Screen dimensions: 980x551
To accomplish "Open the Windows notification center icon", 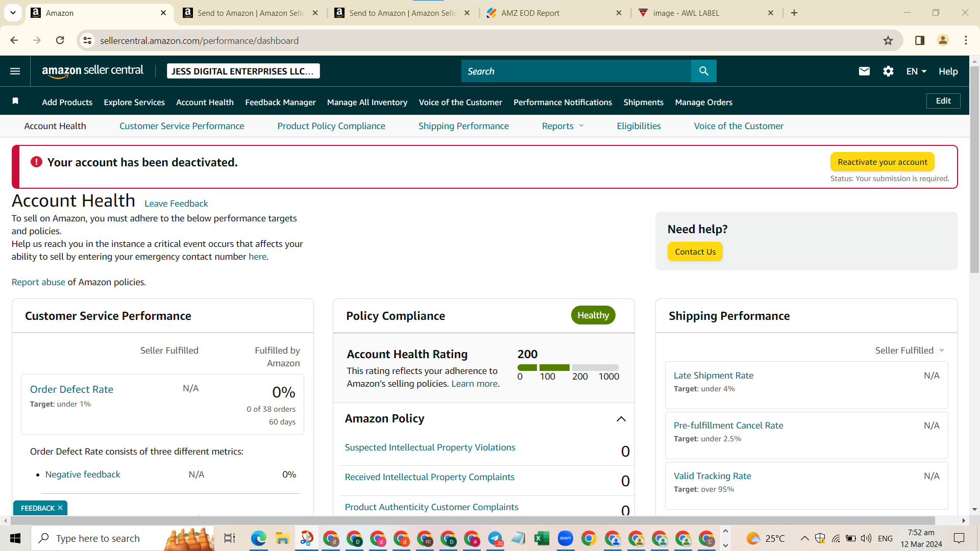I will (959, 538).
